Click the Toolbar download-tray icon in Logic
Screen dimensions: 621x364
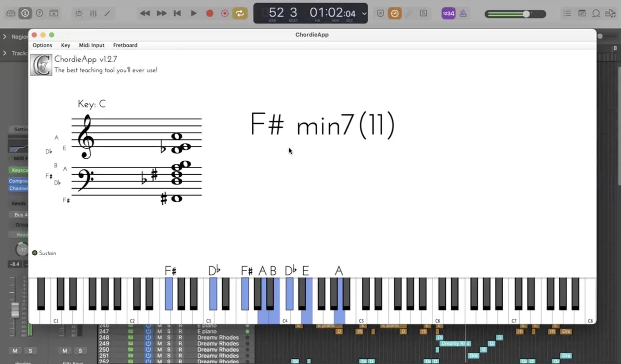54,13
